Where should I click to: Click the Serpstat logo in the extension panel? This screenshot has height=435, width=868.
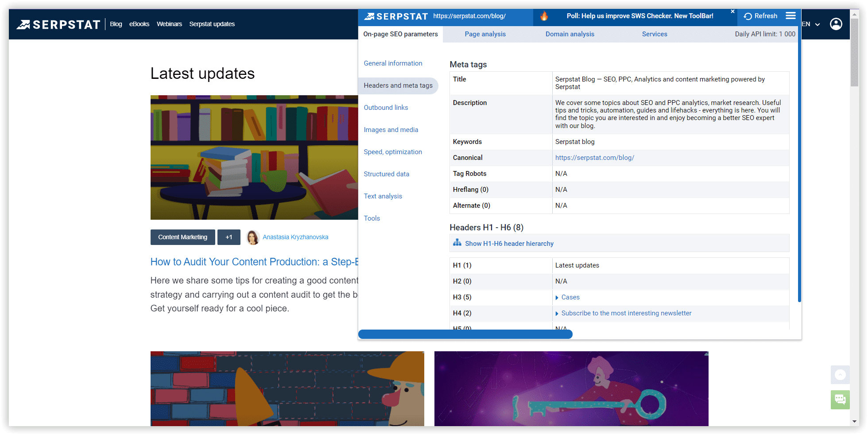pos(396,16)
